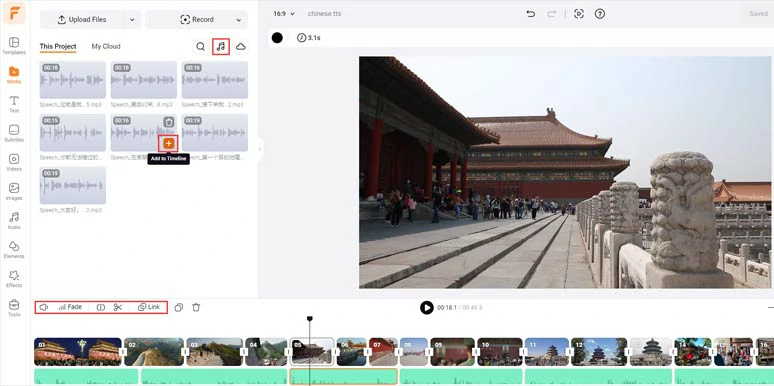Select timeline clip 09
The height and width of the screenshot is (386, 774).
453,351
